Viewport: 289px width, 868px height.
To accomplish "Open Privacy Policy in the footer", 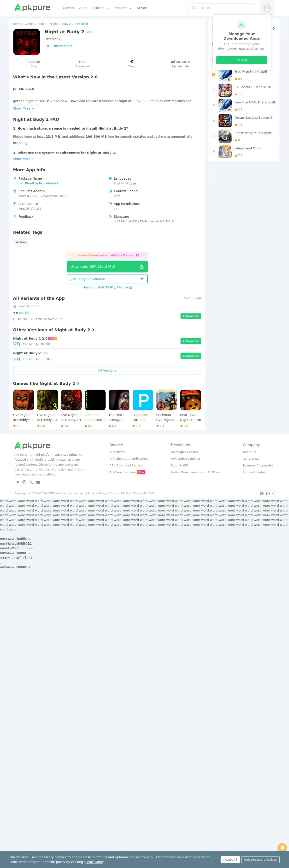I will click(97, 493).
